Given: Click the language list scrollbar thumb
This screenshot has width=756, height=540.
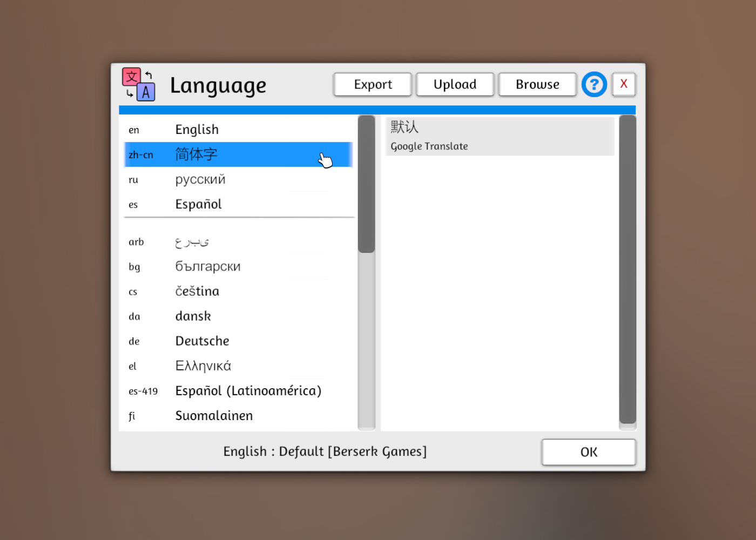Looking at the screenshot, I should click(x=366, y=184).
